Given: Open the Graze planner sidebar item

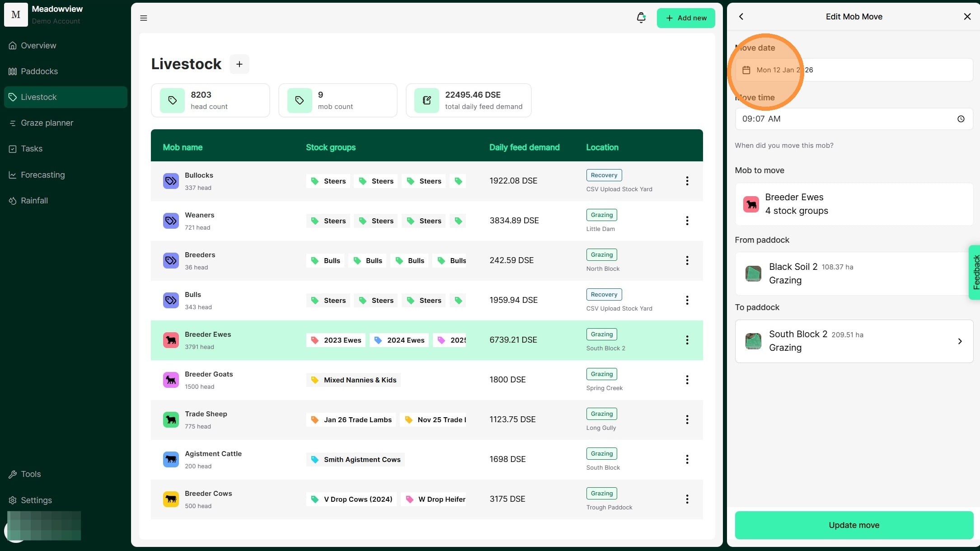Looking at the screenshot, I should pos(47,123).
